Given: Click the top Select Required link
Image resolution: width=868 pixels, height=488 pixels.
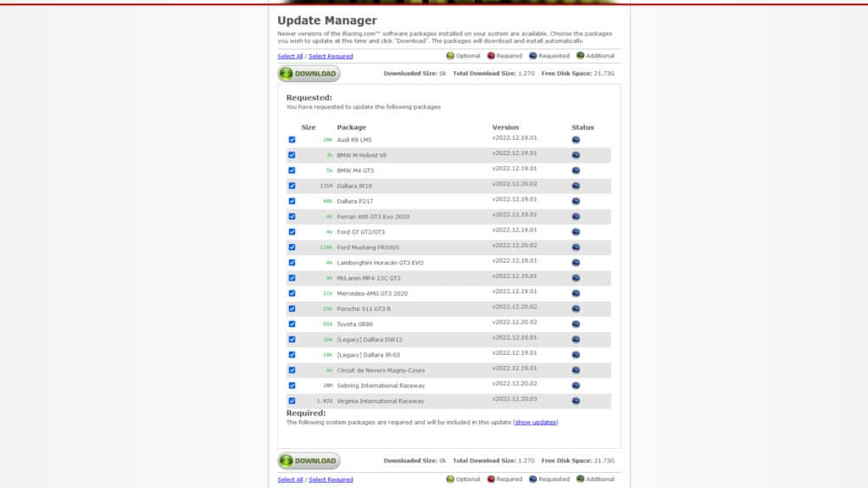Looking at the screenshot, I should [x=331, y=57].
